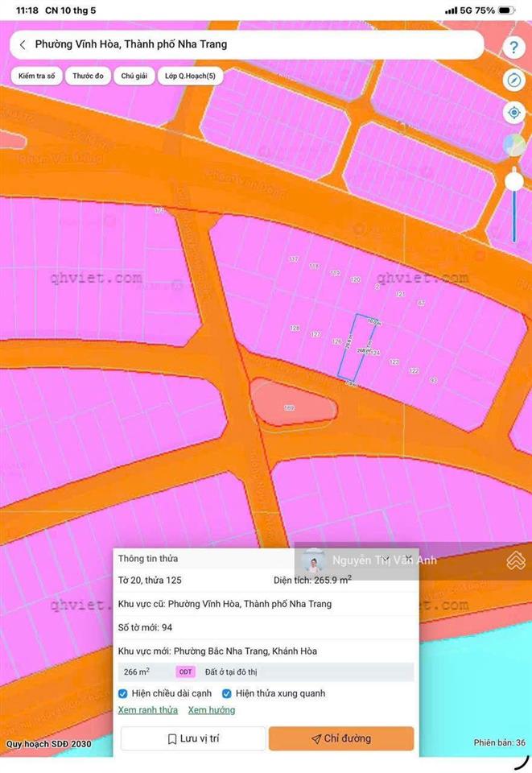This screenshot has height=773, width=532.
Task: Select parcel 127 on the map
Action: point(315,334)
